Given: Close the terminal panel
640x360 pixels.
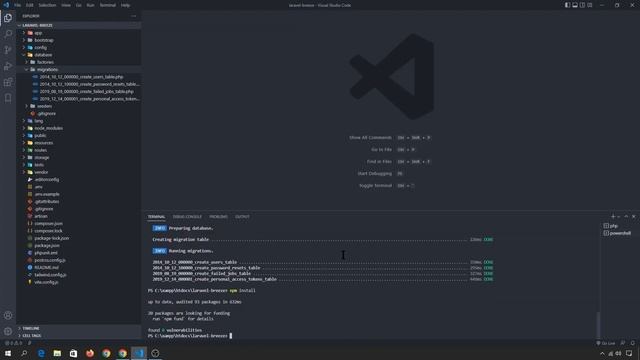Looking at the screenshot, I should click(633, 216).
